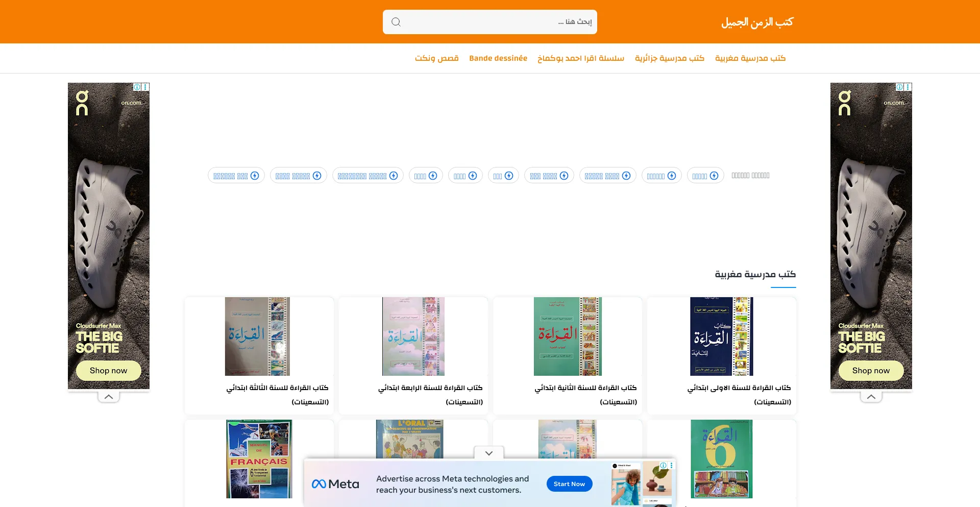Screen dimensions: 980x507
Task: Open the كتب مدرسية مغربية menu item
Action: 750,58
